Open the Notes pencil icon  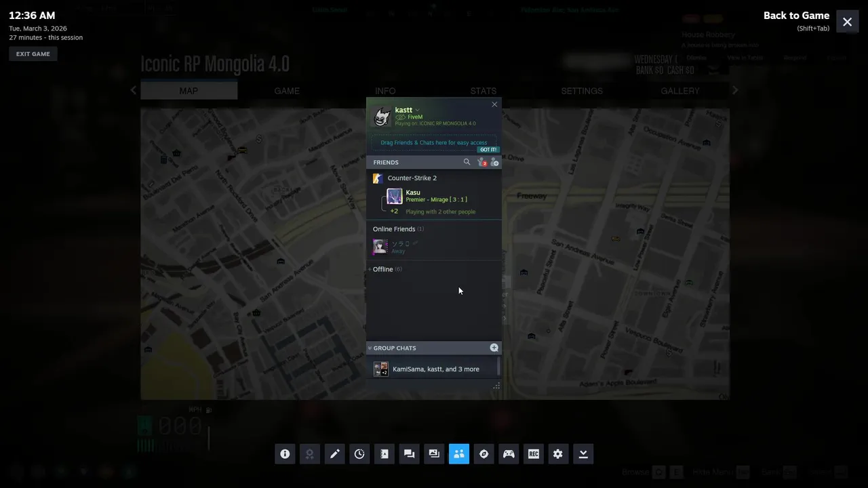point(335,454)
